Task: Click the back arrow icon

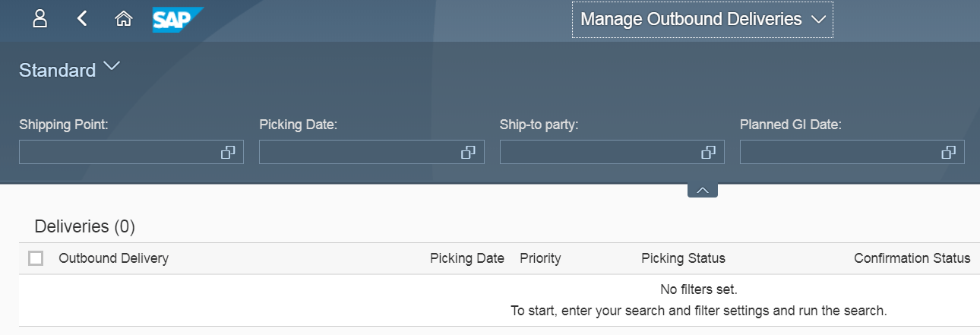Action: pos(82,19)
